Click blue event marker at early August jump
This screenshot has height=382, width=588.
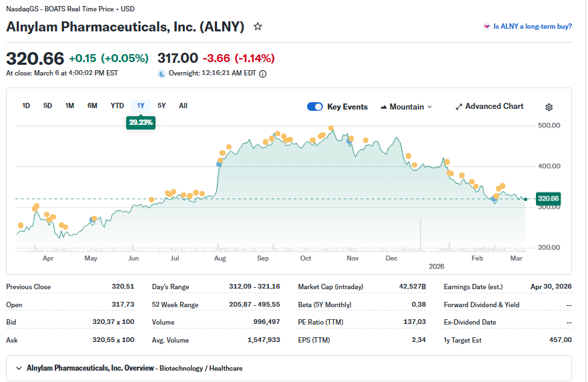pos(219,164)
